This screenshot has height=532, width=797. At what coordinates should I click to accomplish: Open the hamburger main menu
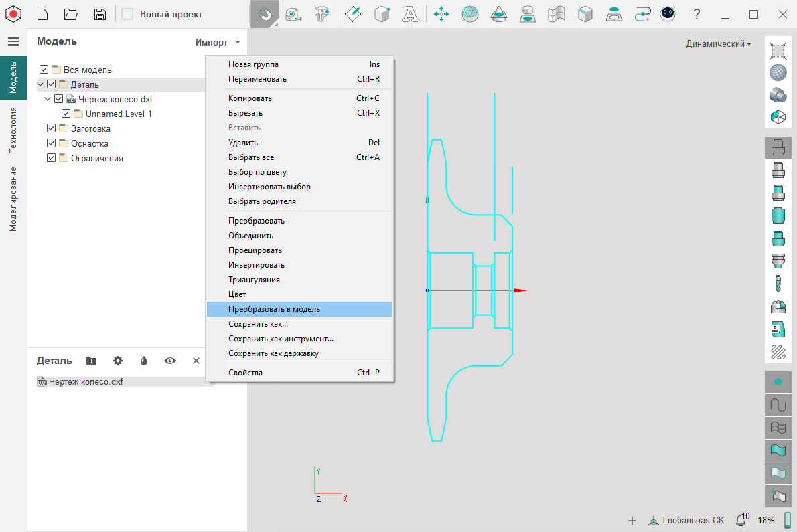coord(13,41)
